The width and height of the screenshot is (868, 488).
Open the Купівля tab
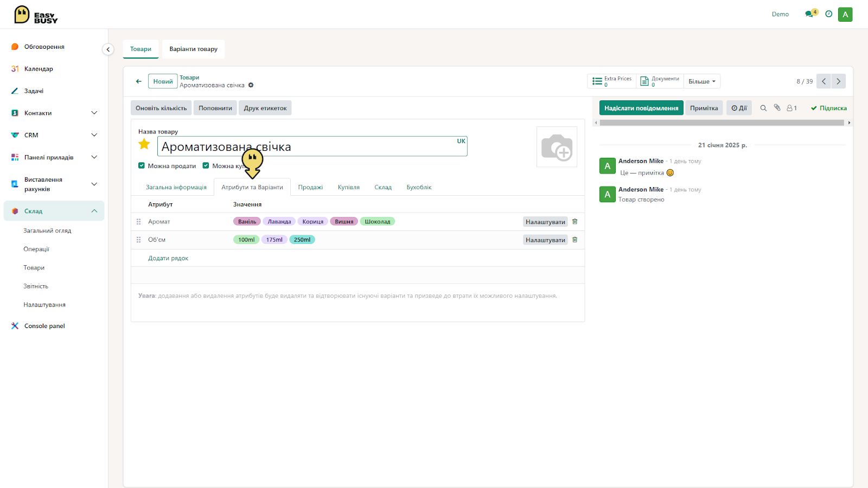(x=349, y=187)
